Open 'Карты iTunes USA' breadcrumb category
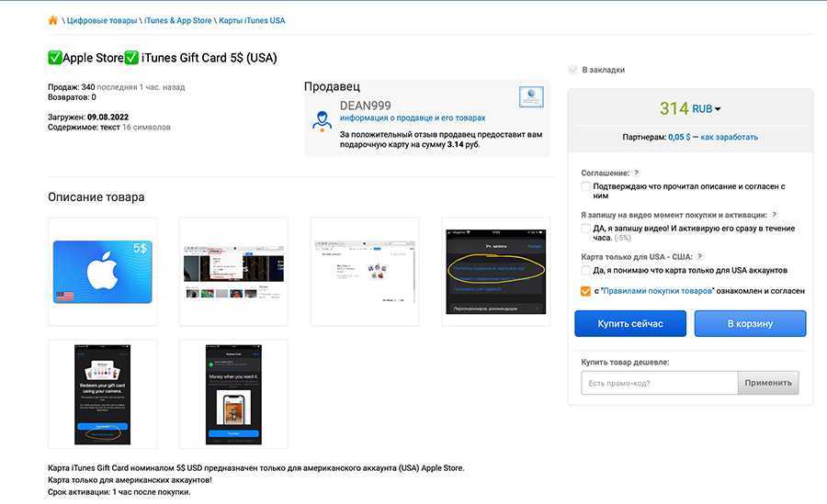Viewport: 827px width, 504px height. (x=252, y=20)
